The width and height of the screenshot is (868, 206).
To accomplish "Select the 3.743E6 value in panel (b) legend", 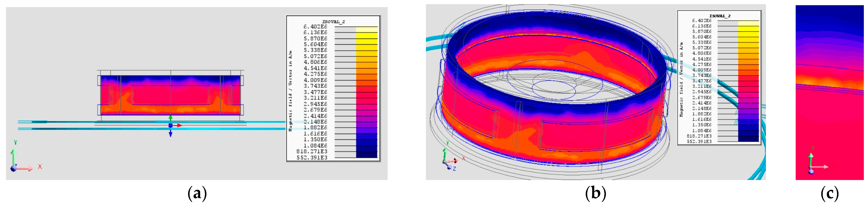I will pyautogui.click(x=702, y=75).
